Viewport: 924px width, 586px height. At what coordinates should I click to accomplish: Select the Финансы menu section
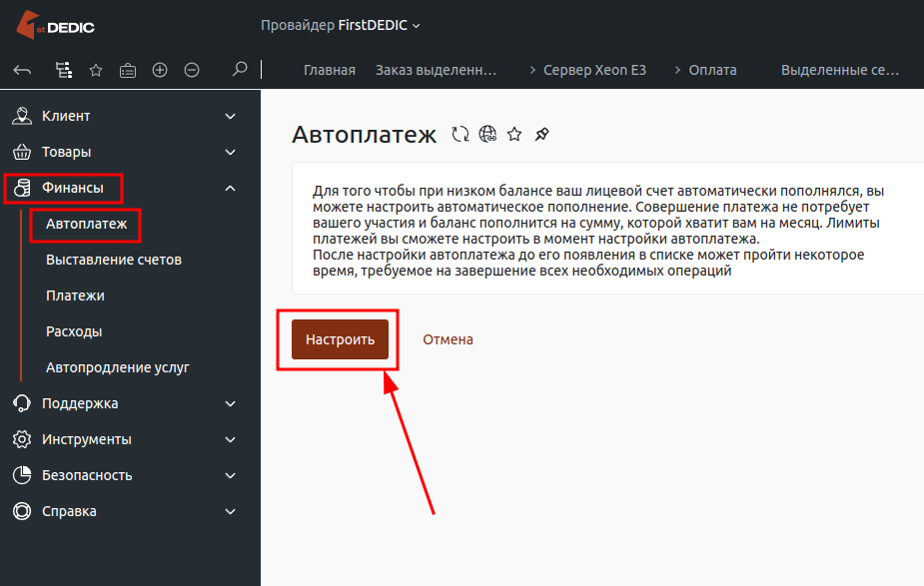click(x=73, y=188)
